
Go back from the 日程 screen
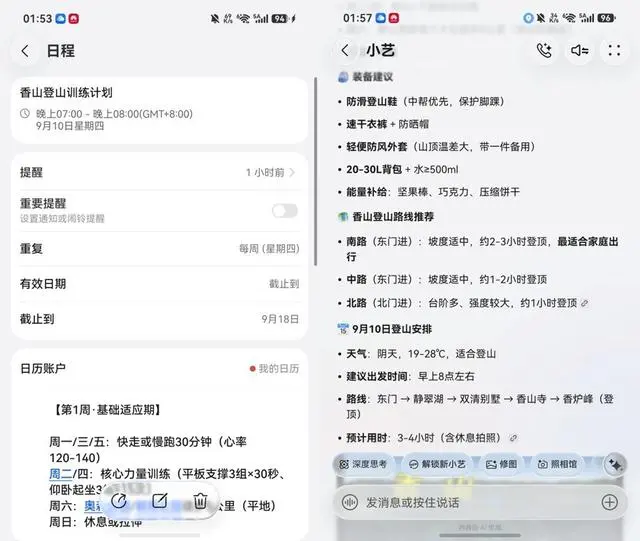pos(25,51)
